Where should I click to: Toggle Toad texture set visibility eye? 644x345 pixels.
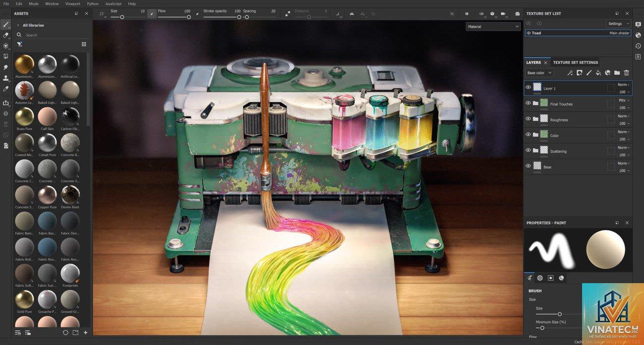tap(529, 33)
